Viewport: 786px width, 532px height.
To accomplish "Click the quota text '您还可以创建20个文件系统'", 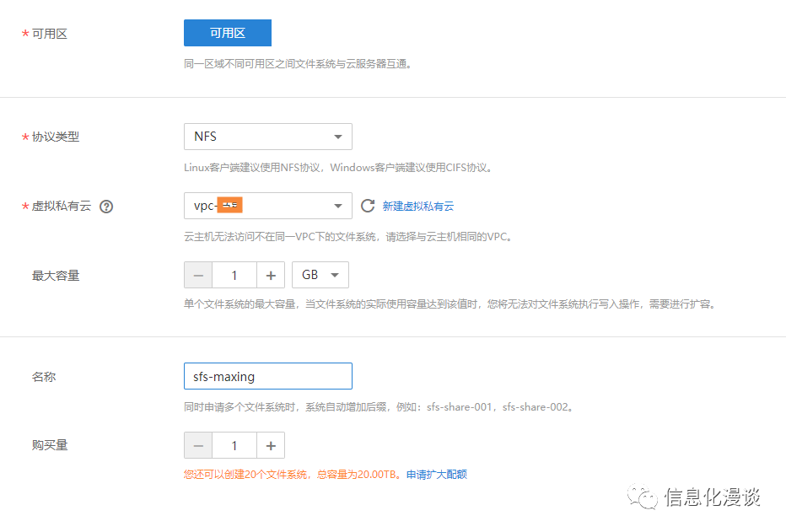I will [x=245, y=475].
